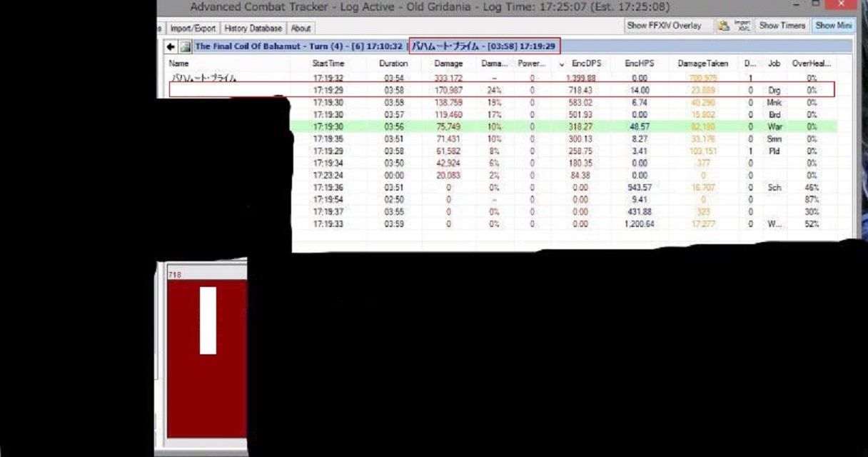Screen dimensions: 868x457
Task: Click the 1,399.88 EncDPS value
Action: (x=580, y=78)
